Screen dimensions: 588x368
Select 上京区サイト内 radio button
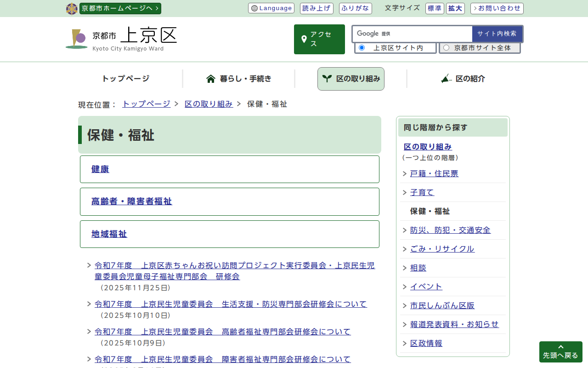click(x=362, y=48)
